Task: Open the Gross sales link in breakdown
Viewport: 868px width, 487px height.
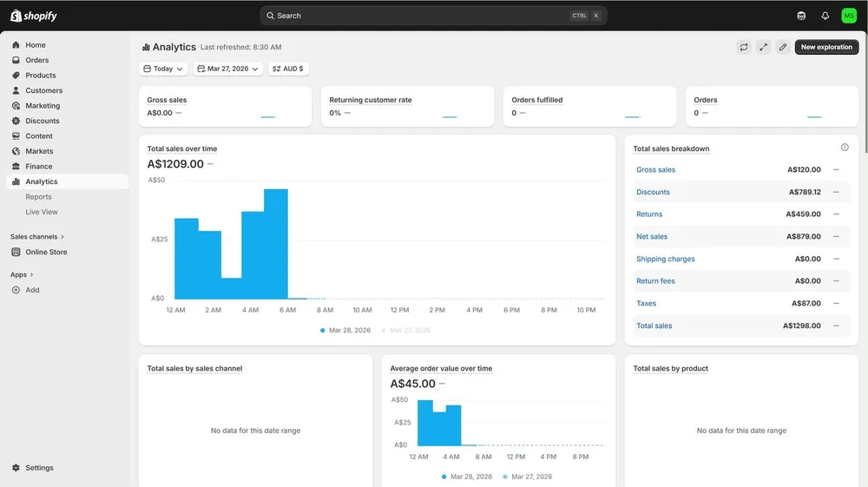Action: click(655, 170)
